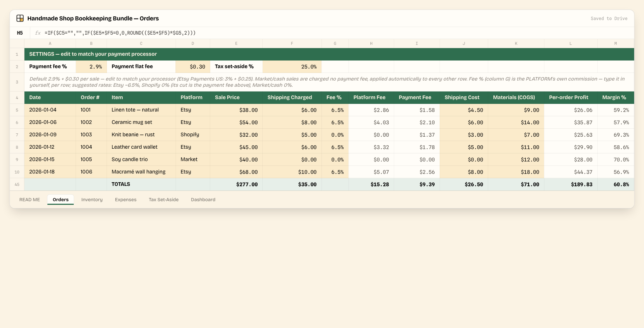Viewport: 644px width, 328px height.
Task: Click the H5 cell reference box
Action: 20,33
